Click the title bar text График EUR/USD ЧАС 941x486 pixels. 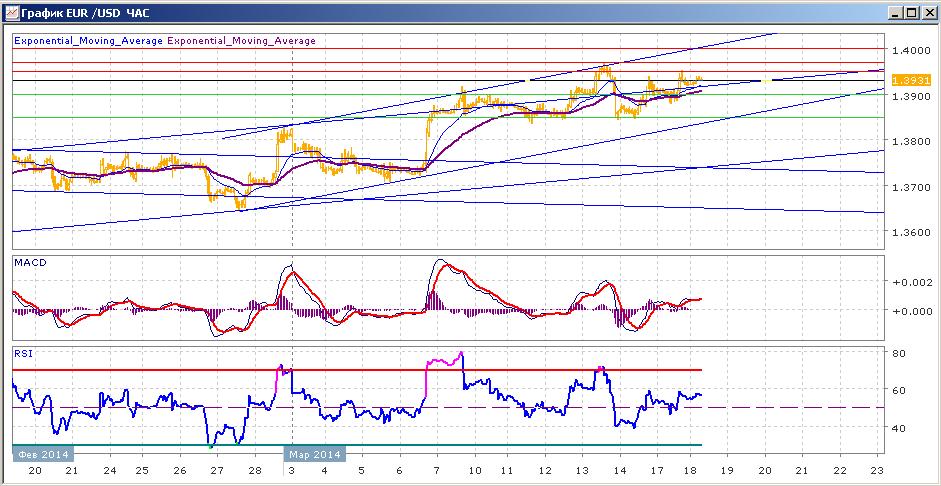pos(85,13)
